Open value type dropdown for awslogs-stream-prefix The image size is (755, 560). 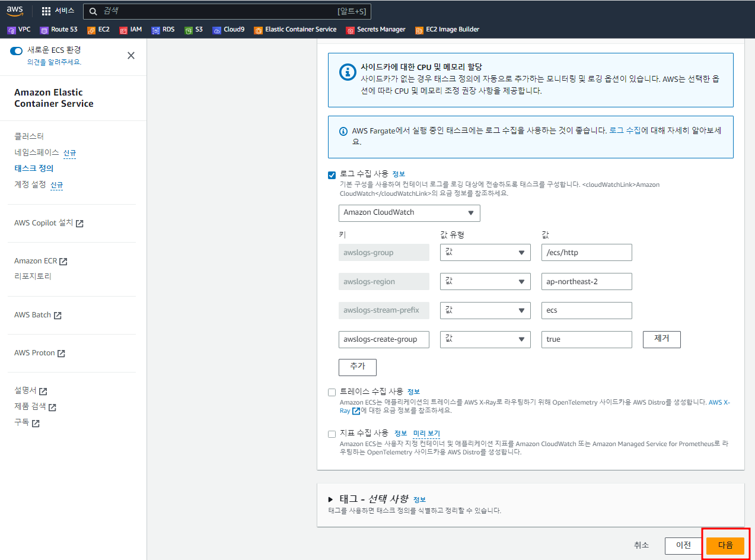point(485,310)
